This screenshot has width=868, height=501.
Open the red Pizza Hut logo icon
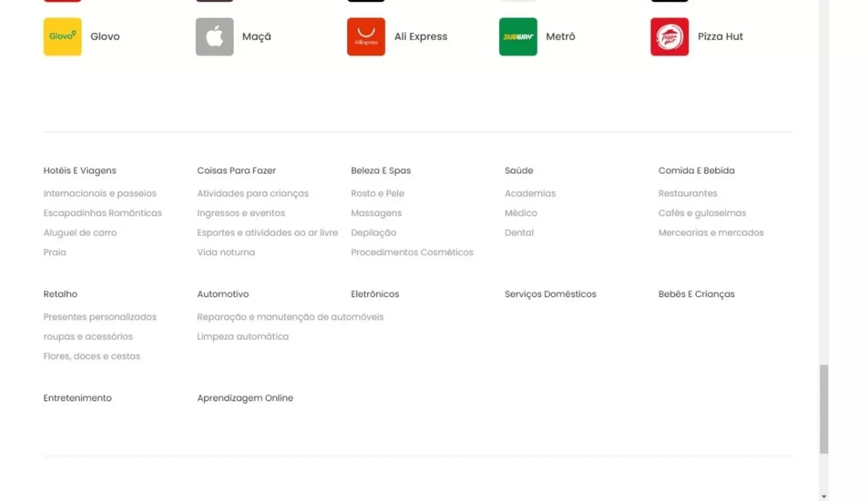pyautogui.click(x=669, y=37)
